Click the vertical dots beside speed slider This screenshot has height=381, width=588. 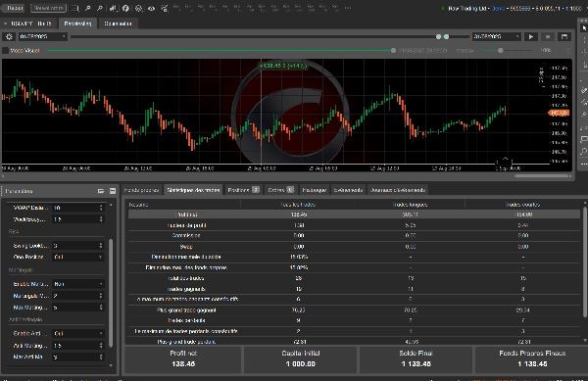pos(568,50)
